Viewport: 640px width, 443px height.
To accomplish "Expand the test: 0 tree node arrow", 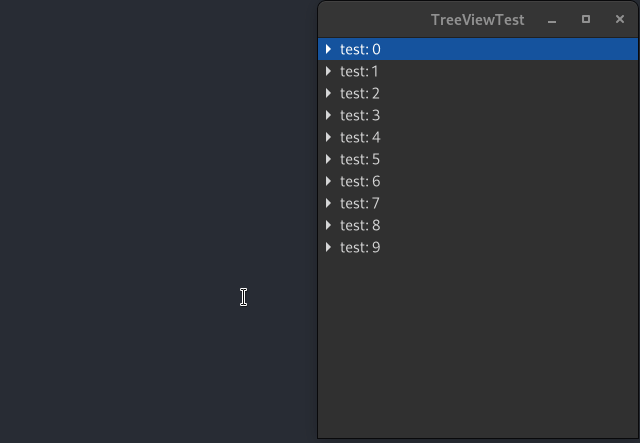I will point(329,49).
